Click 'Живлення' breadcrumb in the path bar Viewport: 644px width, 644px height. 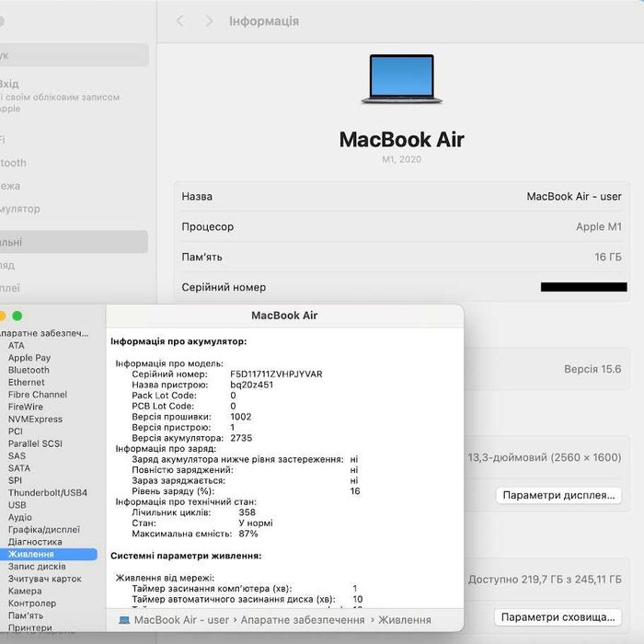point(405,620)
